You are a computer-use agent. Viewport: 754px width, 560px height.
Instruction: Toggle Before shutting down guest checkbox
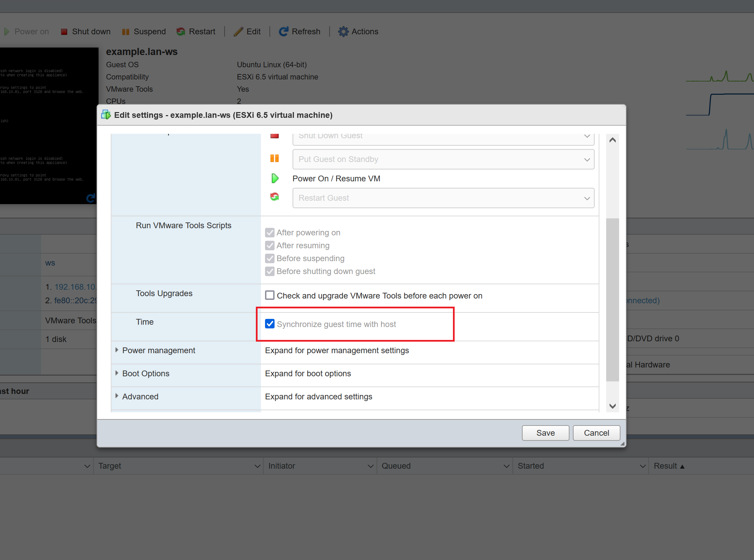click(x=270, y=271)
